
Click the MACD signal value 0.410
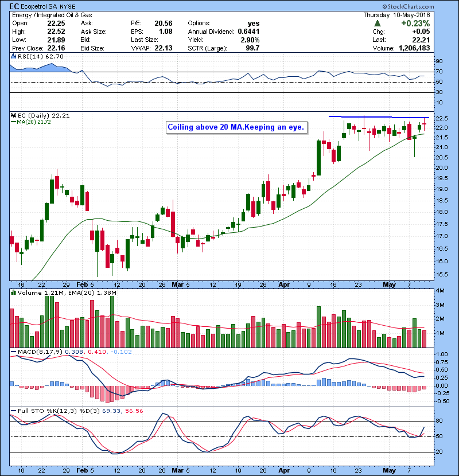(97, 352)
